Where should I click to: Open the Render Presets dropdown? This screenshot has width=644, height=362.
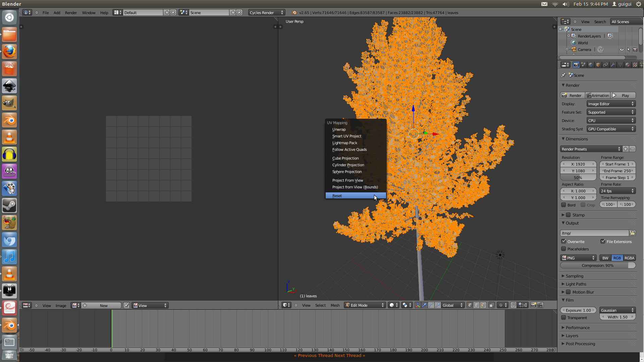[591, 149]
